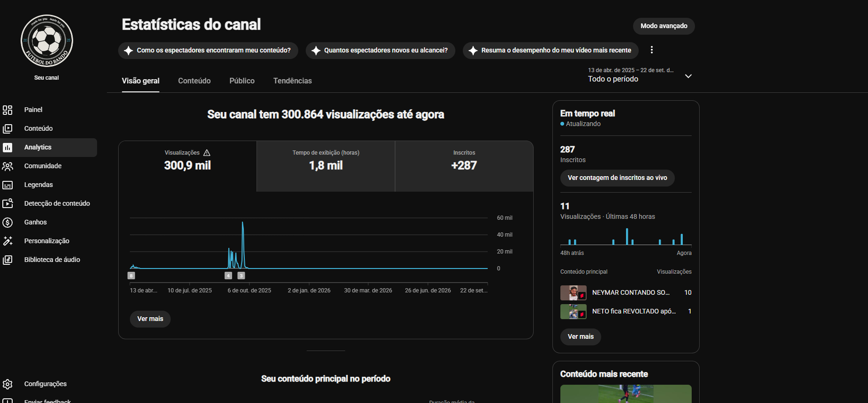Open the Personalização magic wand icon
The width and height of the screenshot is (868, 403).
coord(8,241)
